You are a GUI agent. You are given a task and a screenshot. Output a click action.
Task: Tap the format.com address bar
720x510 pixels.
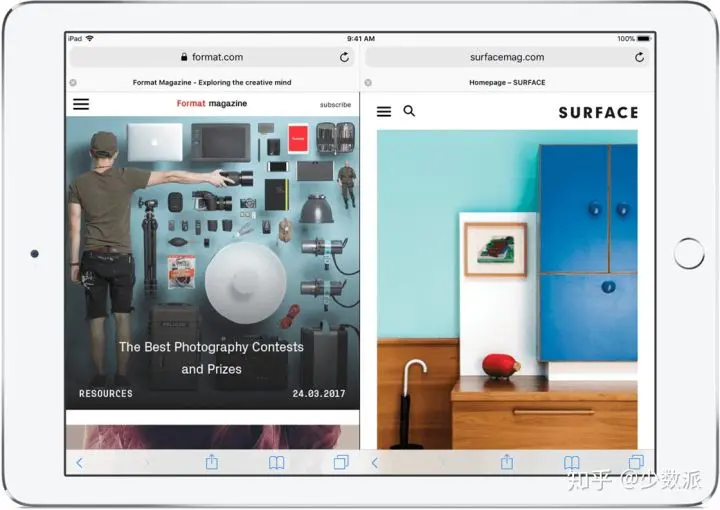(212, 57)
